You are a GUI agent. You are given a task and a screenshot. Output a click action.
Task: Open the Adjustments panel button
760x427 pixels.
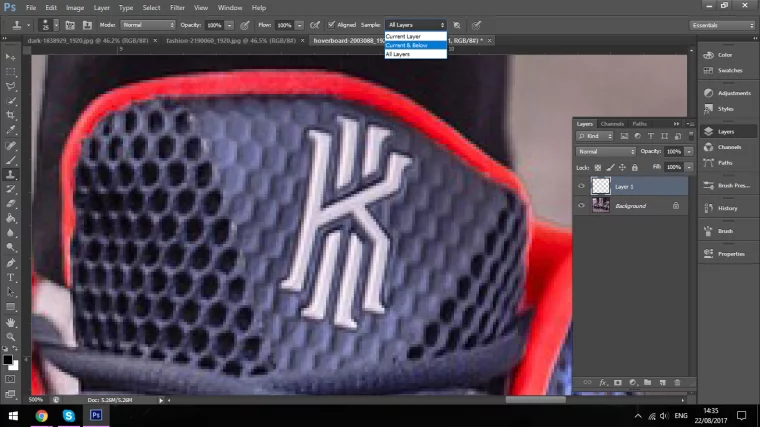(728, 93)
